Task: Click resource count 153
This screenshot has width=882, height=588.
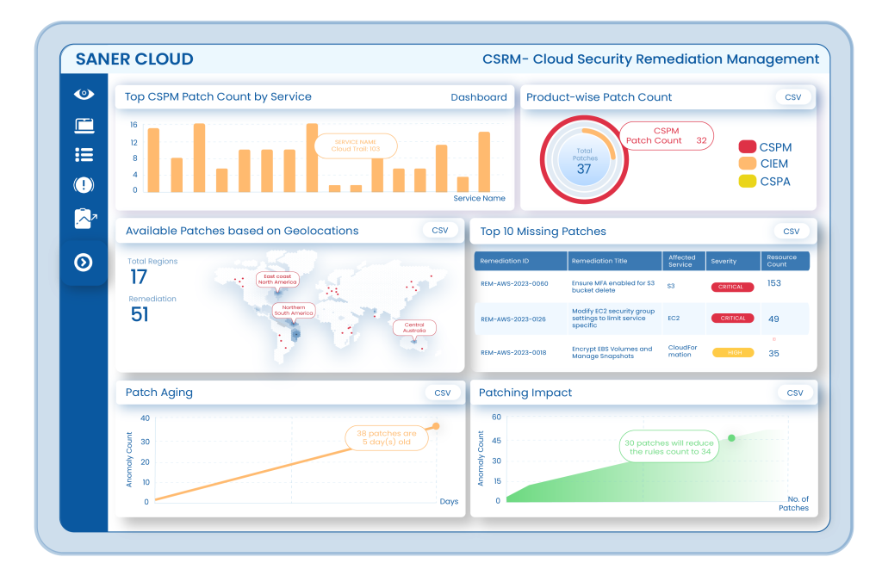Action: tap(774, 283)
